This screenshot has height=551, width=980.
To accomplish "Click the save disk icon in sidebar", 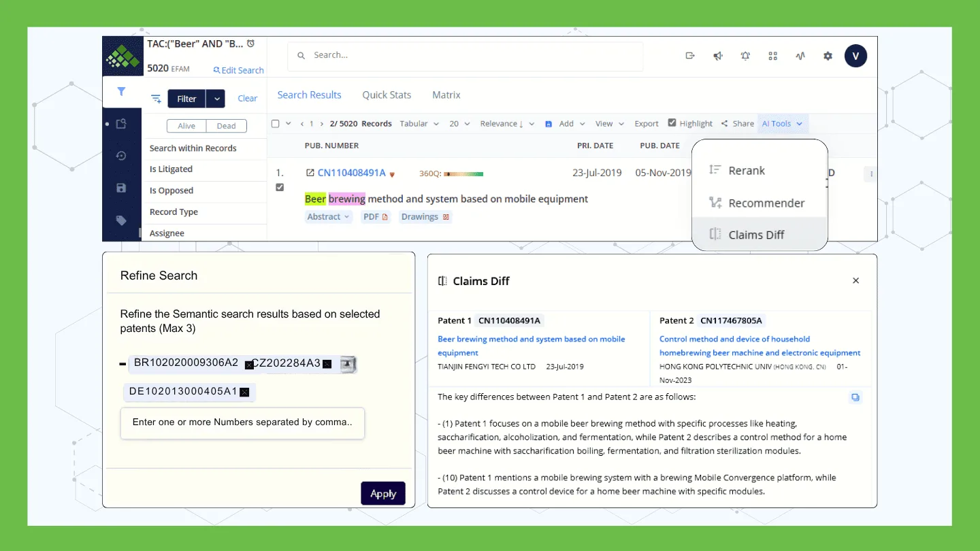I will pos(121,188).
